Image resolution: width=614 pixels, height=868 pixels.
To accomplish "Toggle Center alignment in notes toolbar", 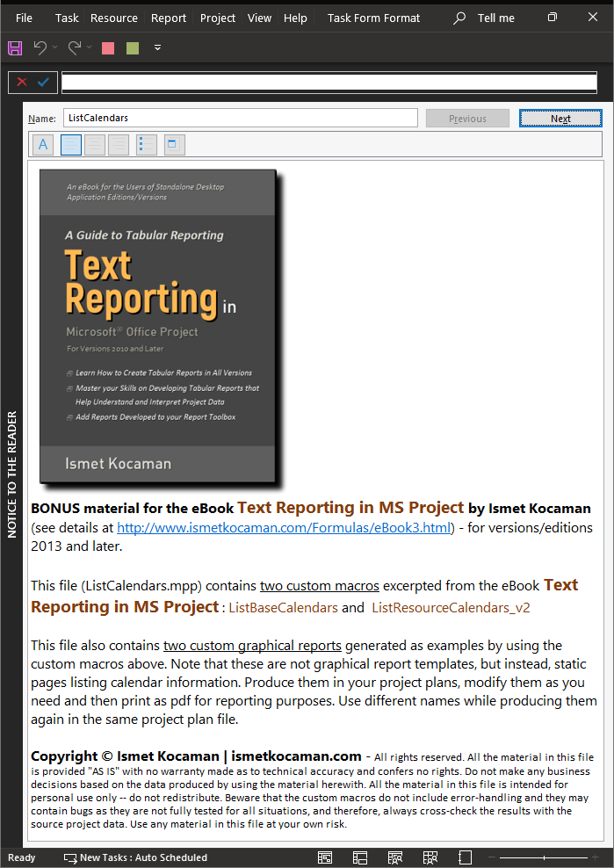I will [x=95, y=145].
